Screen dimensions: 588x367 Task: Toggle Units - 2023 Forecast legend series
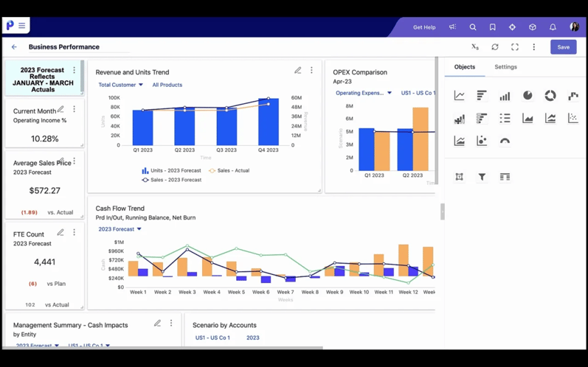pos(170,170)
